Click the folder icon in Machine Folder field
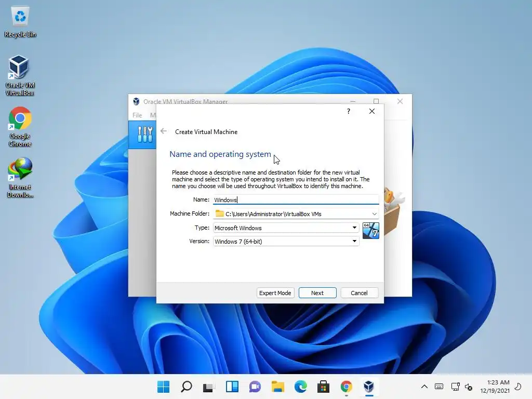532x399 pixels. pyautogui.click(x=220, y=214)
